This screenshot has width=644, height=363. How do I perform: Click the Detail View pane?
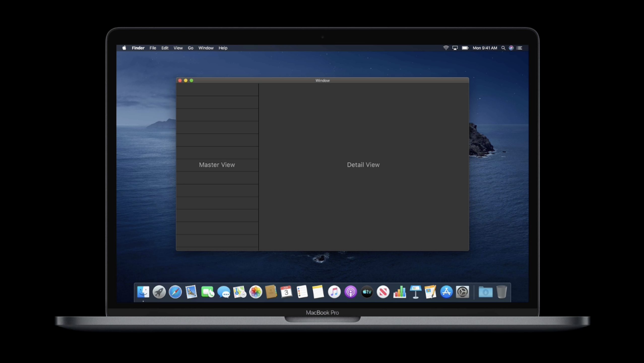pyautogui.click(x=363, y=165)
